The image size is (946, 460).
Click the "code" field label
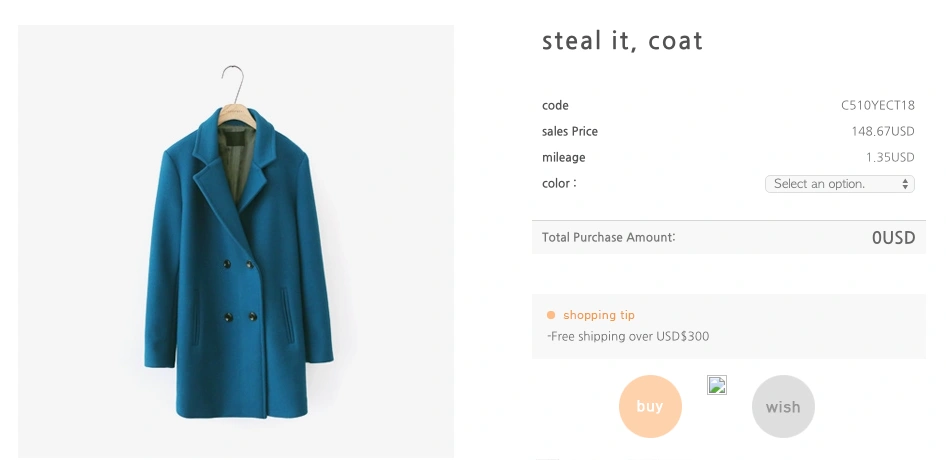[x=555, y=106]
